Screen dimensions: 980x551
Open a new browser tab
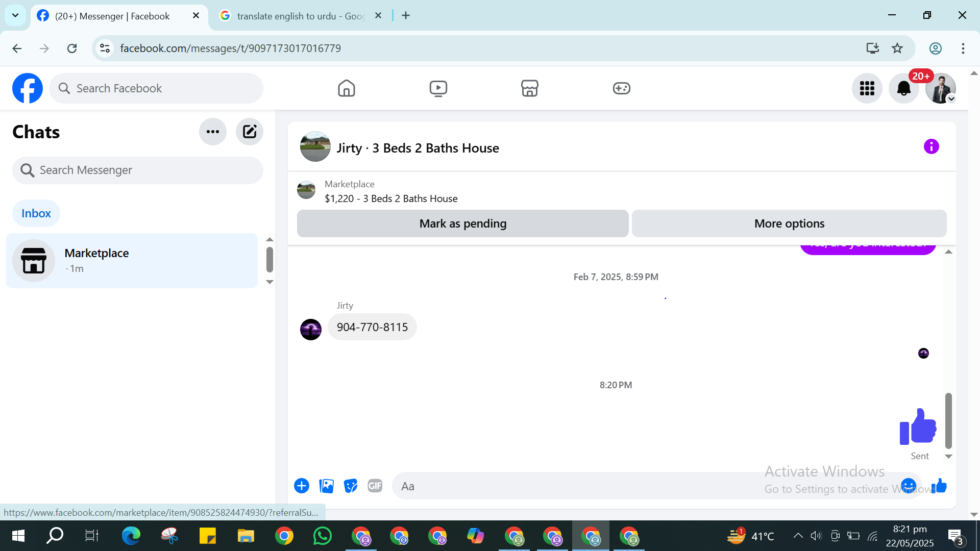(x=406, y=16)
